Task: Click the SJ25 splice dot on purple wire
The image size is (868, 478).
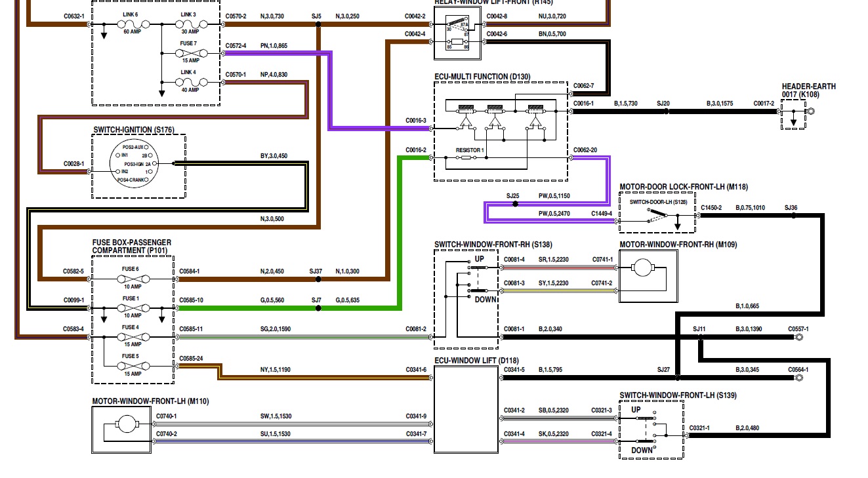Action: (515, 204)
